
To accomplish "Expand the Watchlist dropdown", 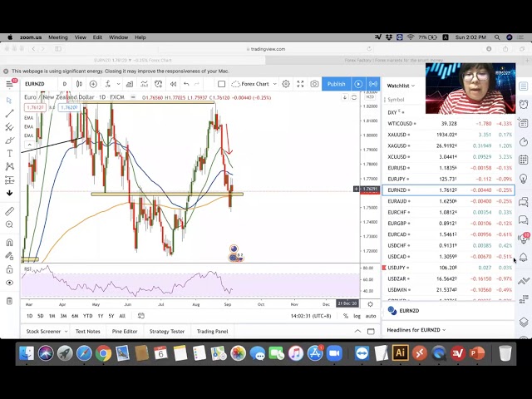I will tap(401, 86).
